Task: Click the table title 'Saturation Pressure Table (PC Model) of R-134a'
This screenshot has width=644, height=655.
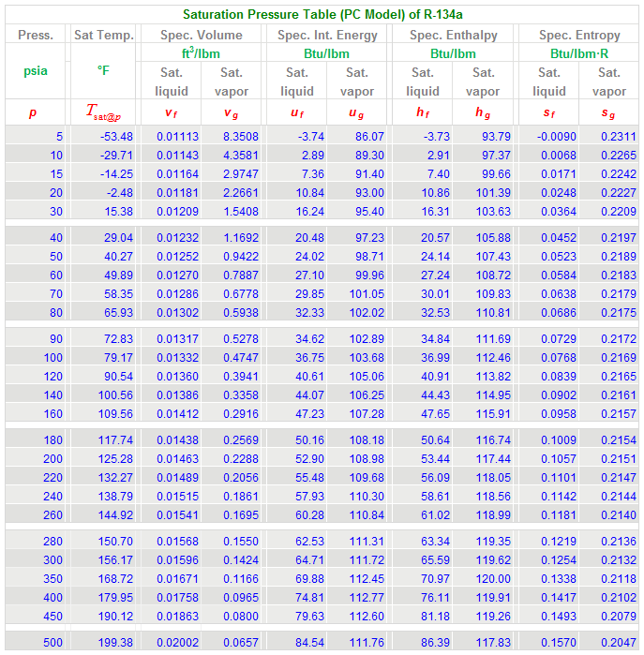Action: pos(322,14)
